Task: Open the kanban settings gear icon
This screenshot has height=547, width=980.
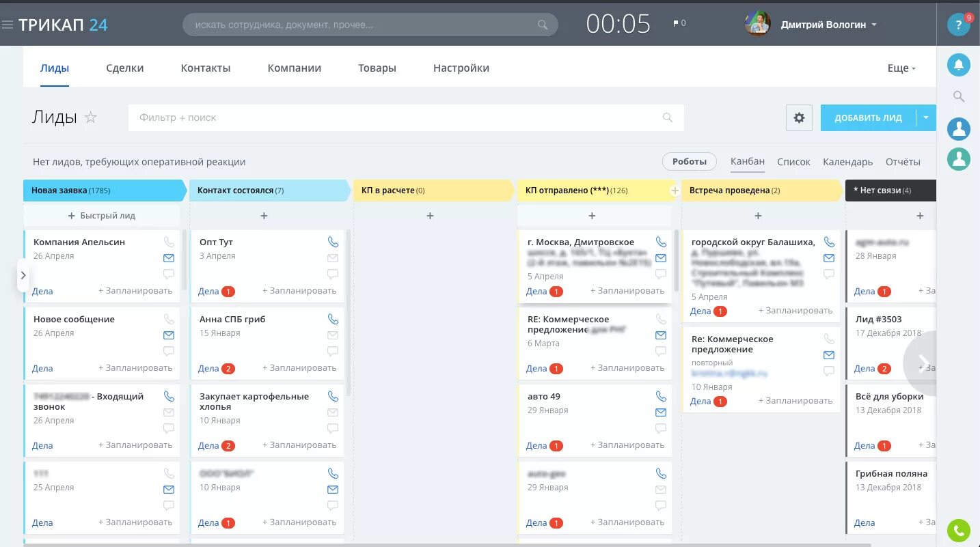Action: (798, 117)
